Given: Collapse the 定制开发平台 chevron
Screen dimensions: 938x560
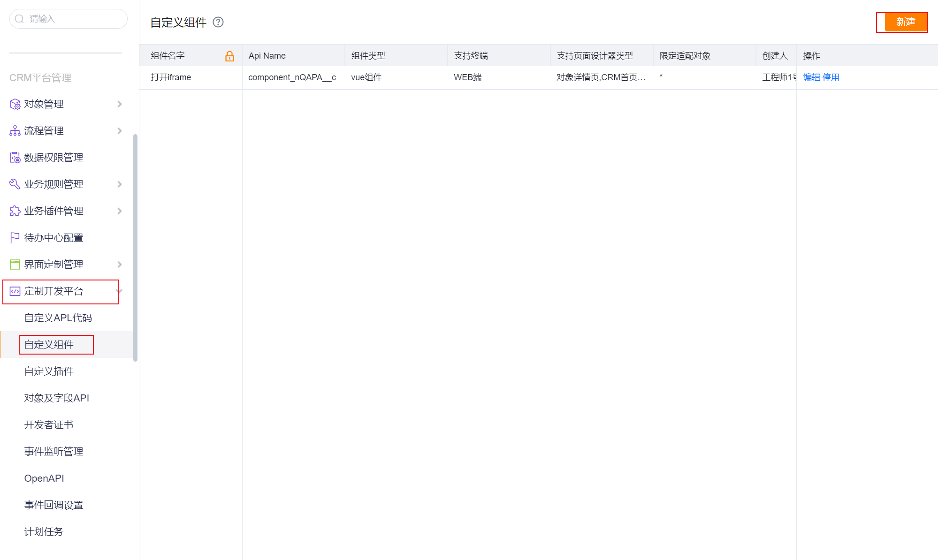Looking at the screenshot, I should (x=120, y=291).
